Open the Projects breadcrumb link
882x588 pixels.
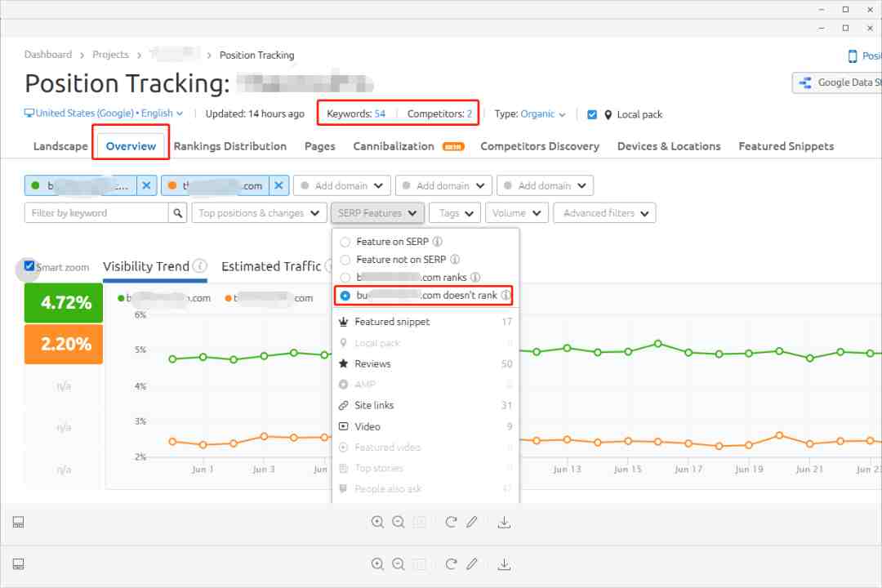110,55
